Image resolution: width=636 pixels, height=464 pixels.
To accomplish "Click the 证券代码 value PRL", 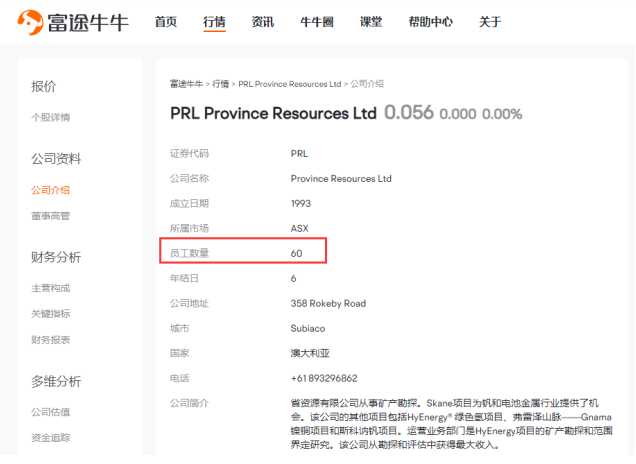I will point(299,154).
